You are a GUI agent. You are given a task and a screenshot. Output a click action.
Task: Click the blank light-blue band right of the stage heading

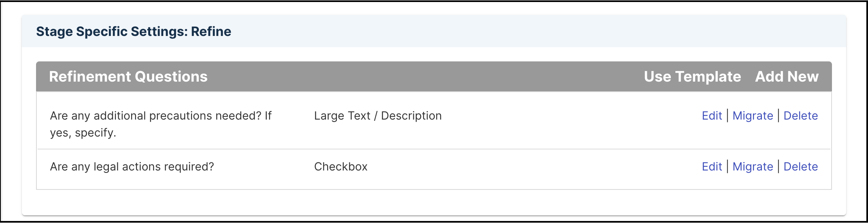538,32
